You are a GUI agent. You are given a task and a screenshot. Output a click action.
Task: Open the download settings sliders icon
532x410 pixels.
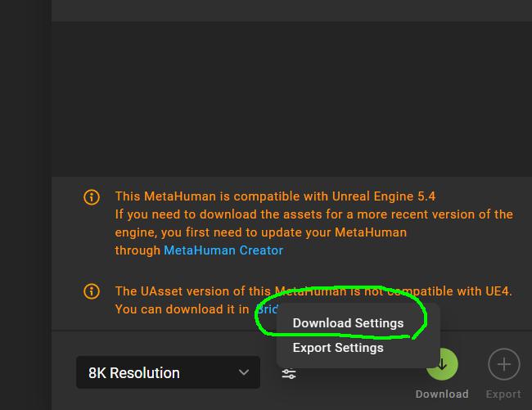click(x=289, y=374)
